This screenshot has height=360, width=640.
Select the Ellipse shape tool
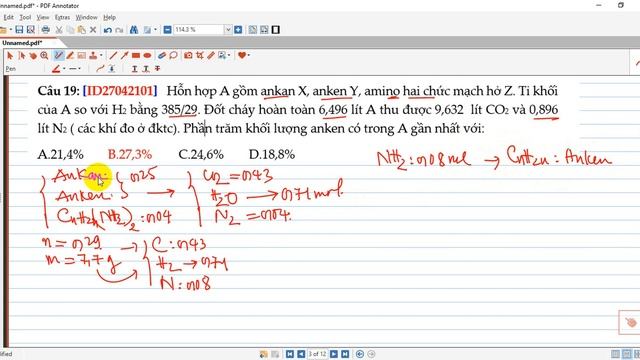click(147, 55)
